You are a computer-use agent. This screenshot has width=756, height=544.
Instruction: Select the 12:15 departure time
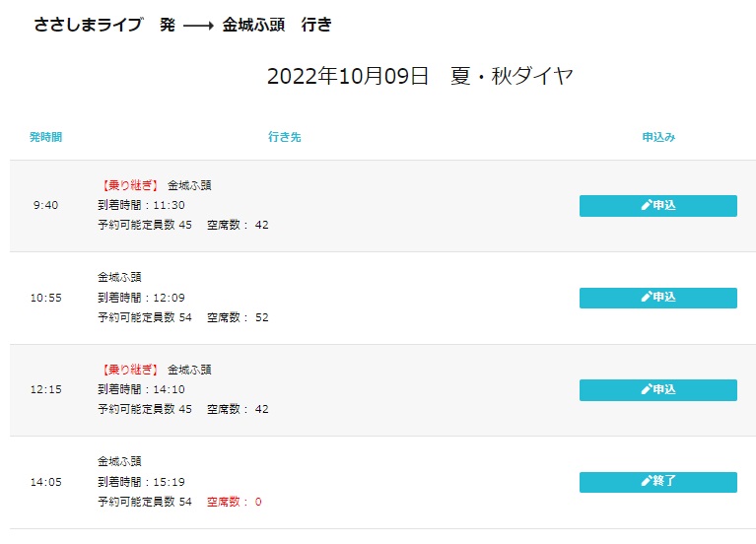(45, 389)
